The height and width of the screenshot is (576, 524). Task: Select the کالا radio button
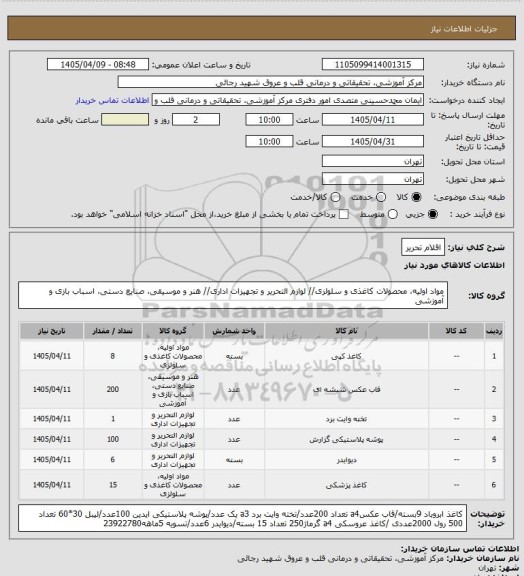pyautogui.click(x=416, y=197)
